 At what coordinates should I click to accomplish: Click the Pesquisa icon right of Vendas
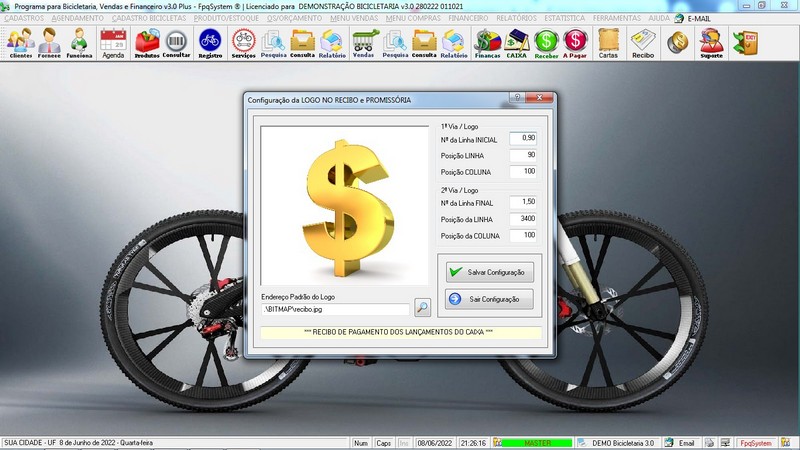(x=395, y=43)
